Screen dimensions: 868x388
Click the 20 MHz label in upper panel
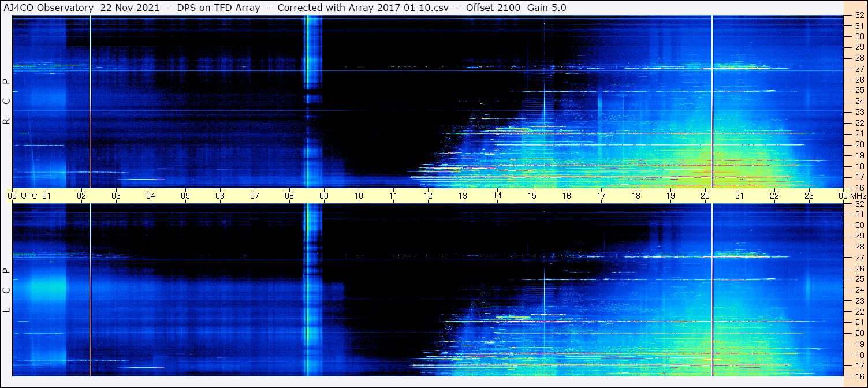pyautogui.click(x=859, y=144)
